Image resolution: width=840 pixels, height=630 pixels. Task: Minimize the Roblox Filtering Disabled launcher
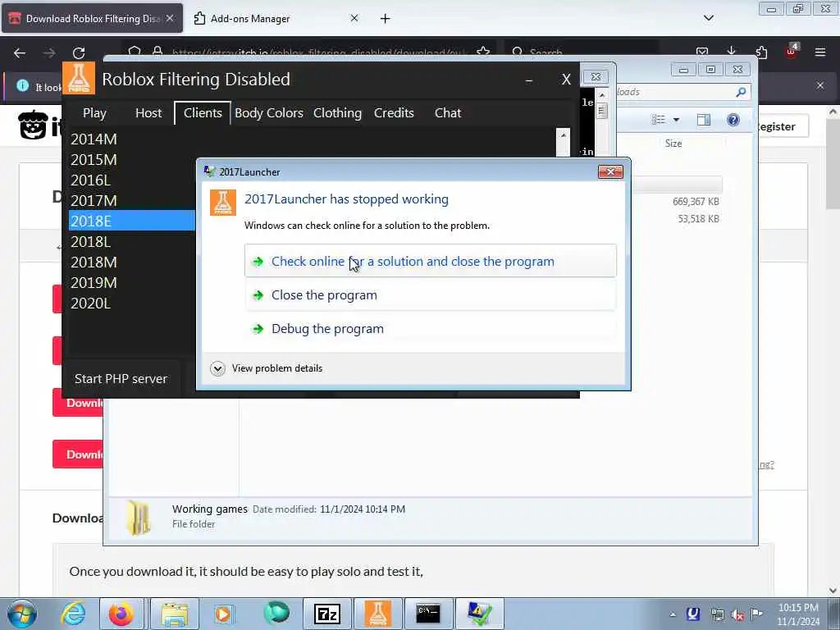(x=529, y=80)
